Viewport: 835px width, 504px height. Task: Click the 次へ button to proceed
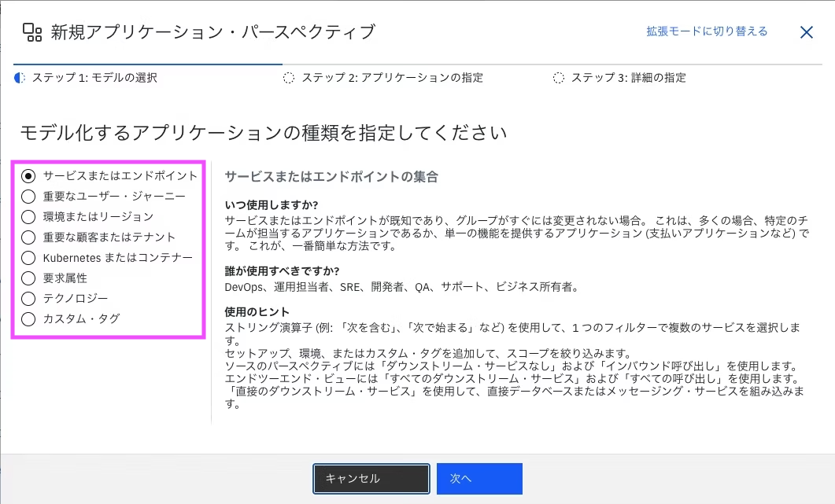[x=479, y=478]
